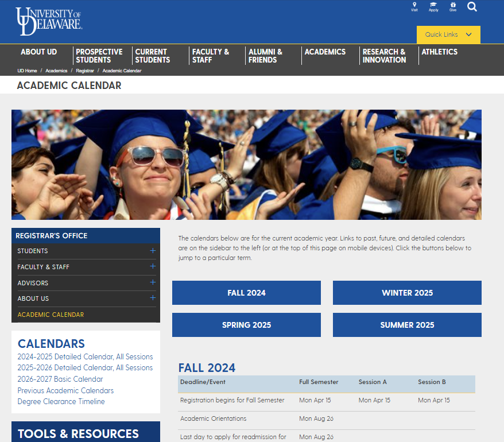Open the Academics menu
The height and width of the screenshot is (442, 504).
[325, 52]
